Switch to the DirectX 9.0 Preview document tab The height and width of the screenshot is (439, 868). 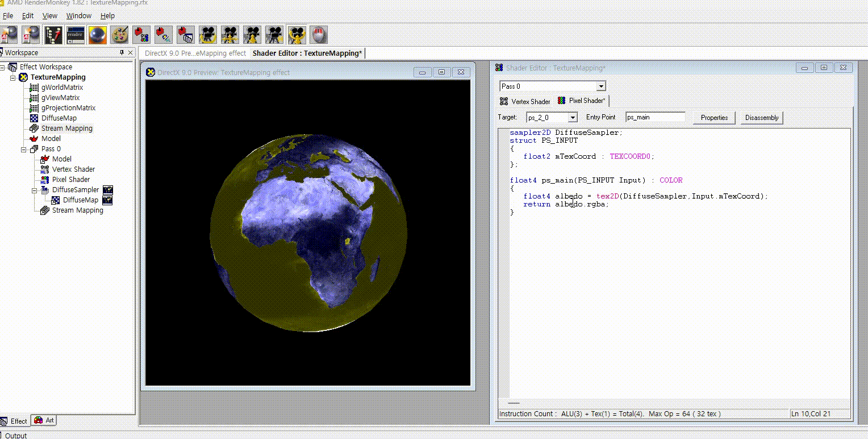[x=195, y=53]
